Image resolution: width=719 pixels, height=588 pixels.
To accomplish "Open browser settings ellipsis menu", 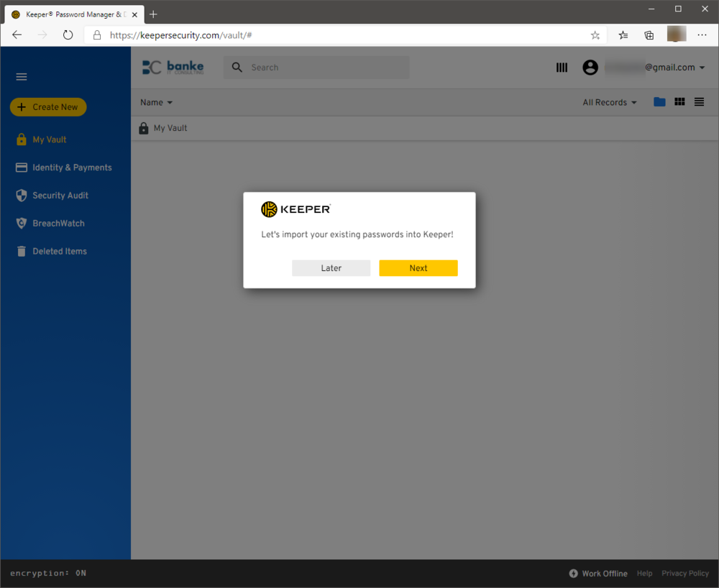I will (702, 35).
